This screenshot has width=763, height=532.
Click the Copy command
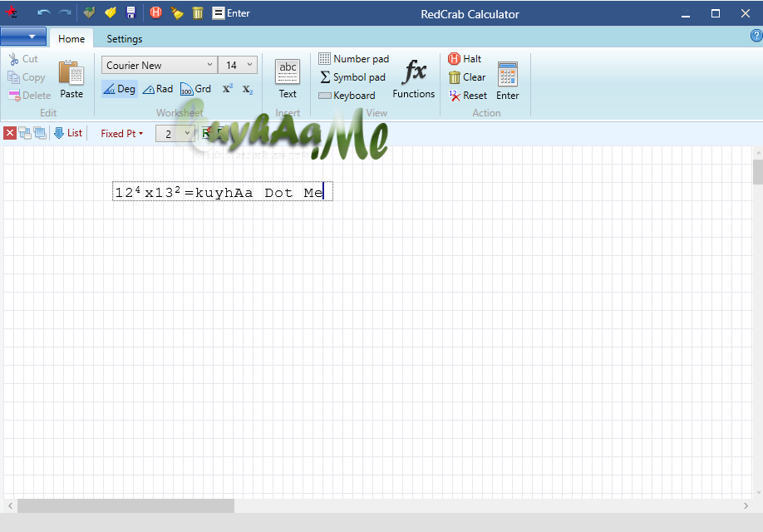27,77
